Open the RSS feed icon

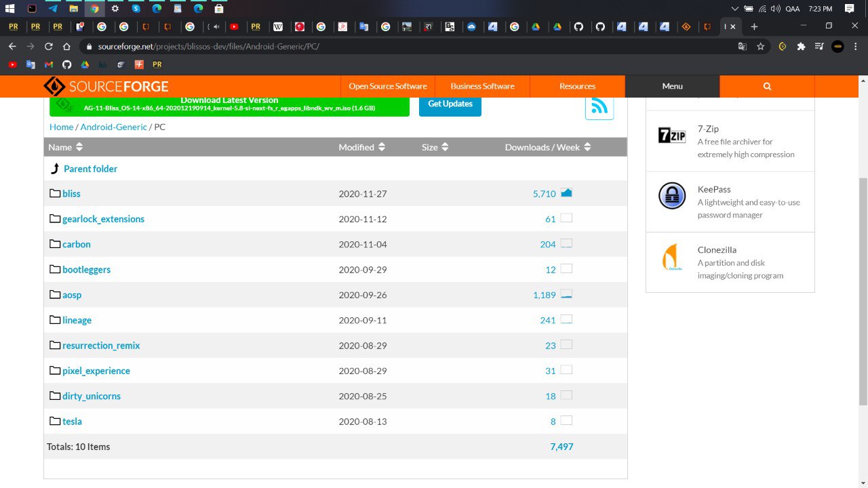pyautogui.click(x=599, y=106)
